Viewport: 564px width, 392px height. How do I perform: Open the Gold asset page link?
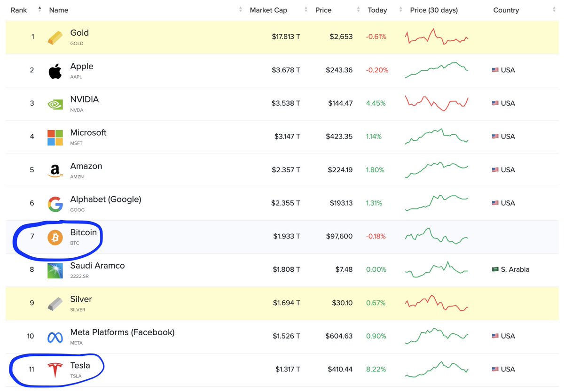pyautogui.click(x=79, y=33)
